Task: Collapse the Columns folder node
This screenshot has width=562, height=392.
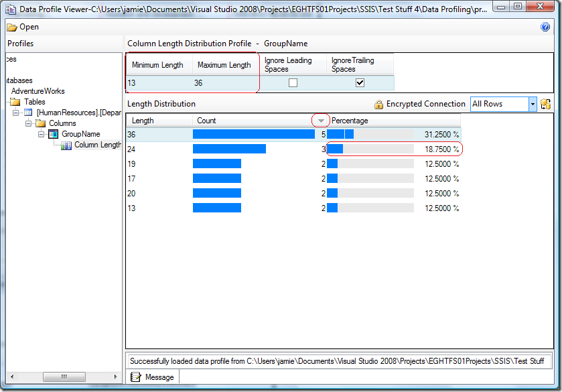Action: coord(29,123)
